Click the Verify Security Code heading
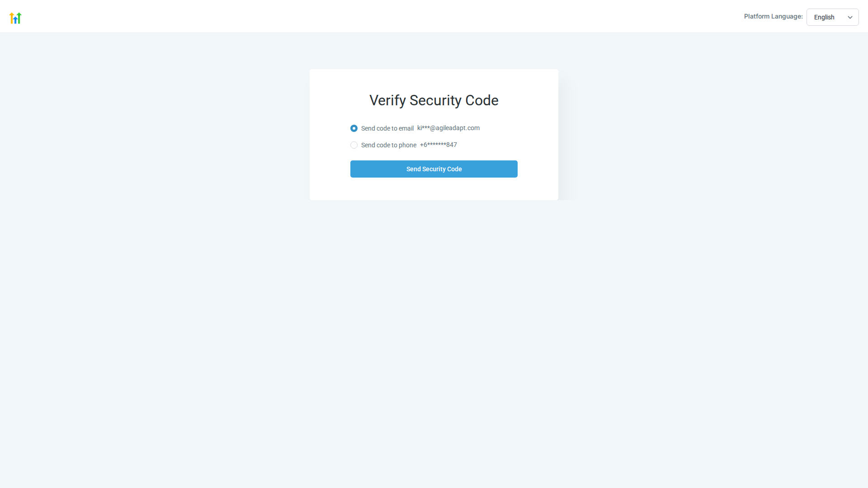Image resolution: width=868 pixels, height=488 pixels. tap(434, 100)
